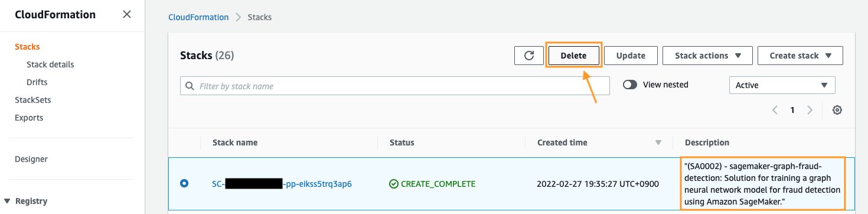
Task: Open the Active filter dropdown
Action: (x=782, y=85)
